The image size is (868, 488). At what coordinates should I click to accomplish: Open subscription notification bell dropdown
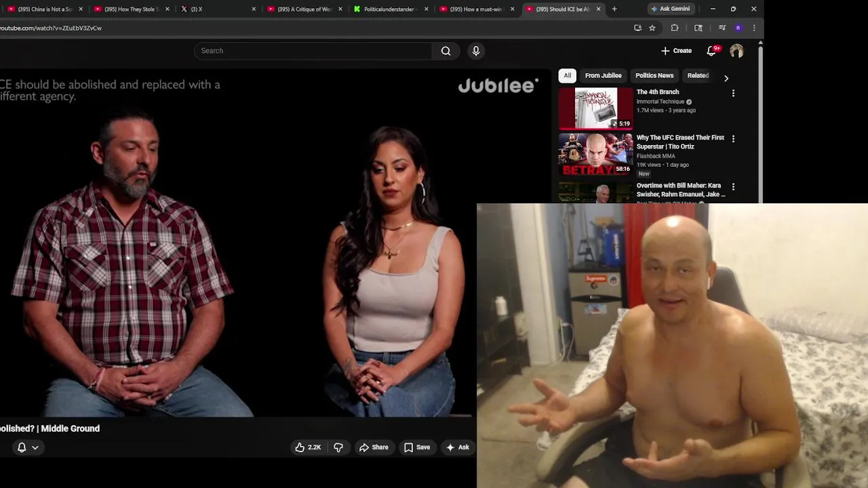tap(28, 447)
